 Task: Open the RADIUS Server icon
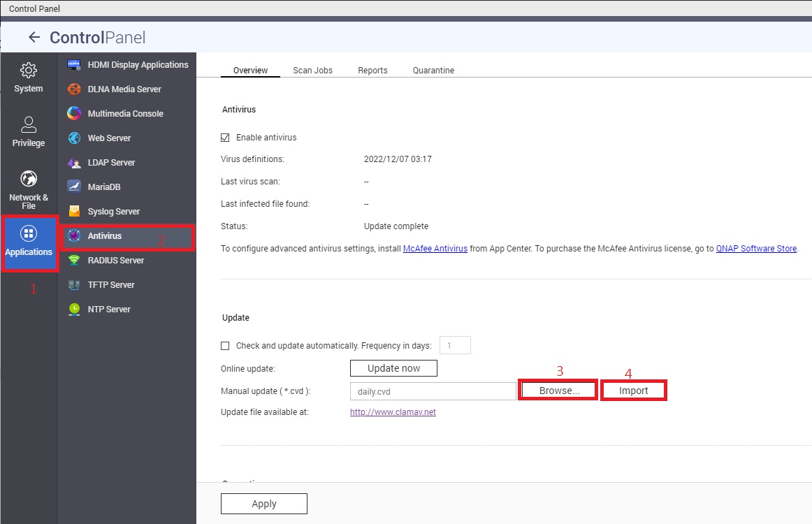coord(74,260)
